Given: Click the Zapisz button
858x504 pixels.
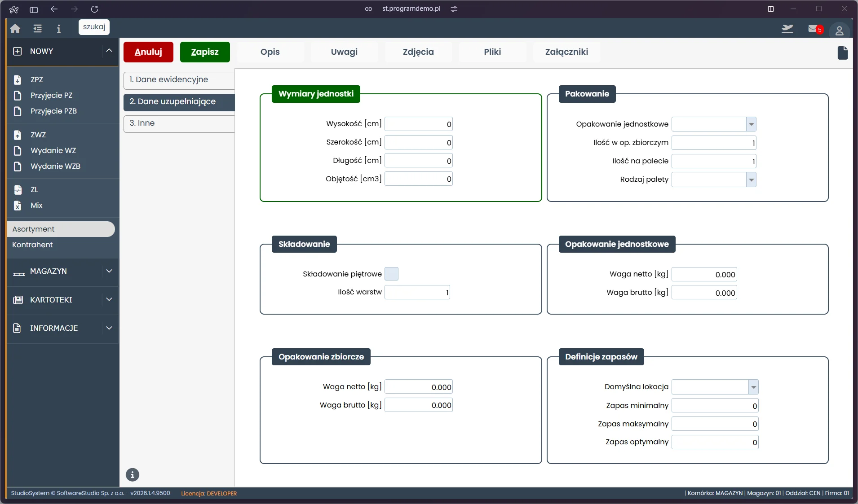Looking at the screenshot, I should pyautogui.click(x=205, y=52).
